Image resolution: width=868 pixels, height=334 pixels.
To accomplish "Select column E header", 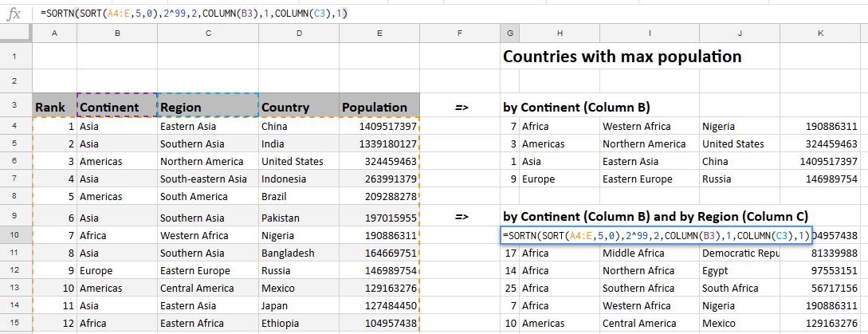I will (x=379, y=33).
